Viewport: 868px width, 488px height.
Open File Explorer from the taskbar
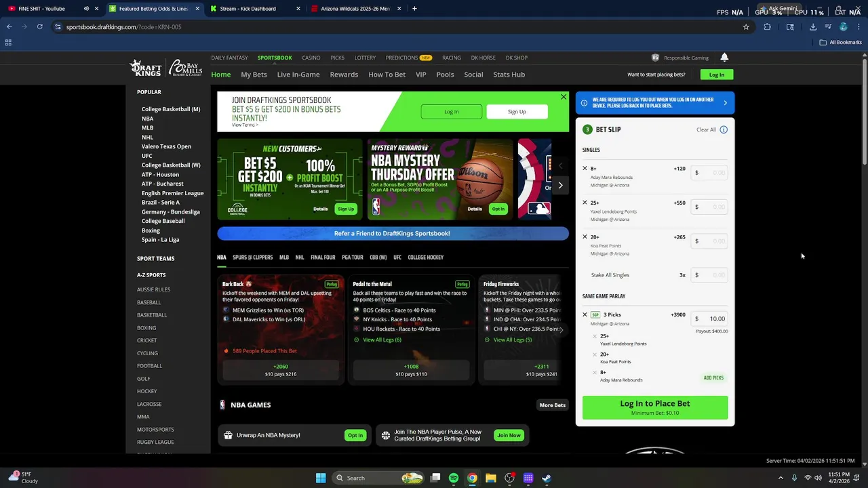point(491,478)
